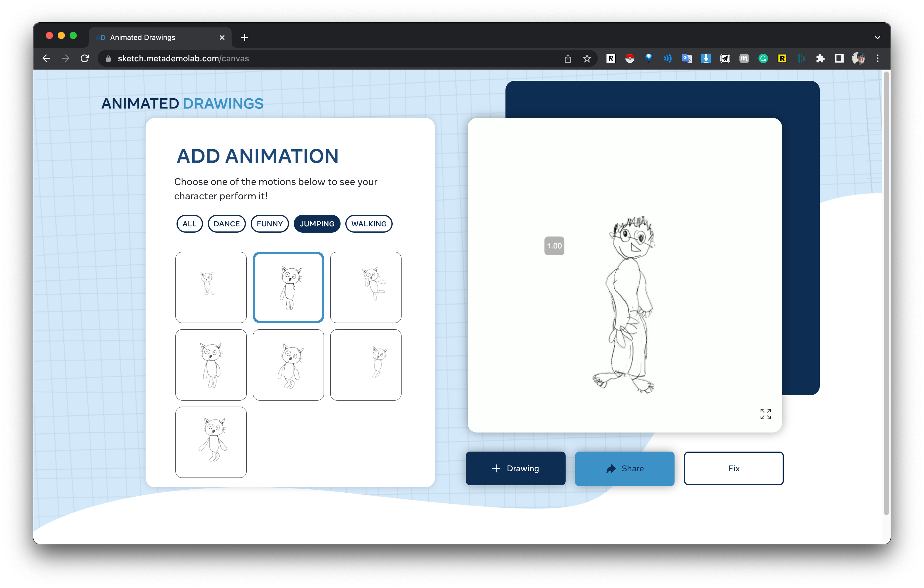Click the Share button
Screen dimensions: 924x588
625,468
